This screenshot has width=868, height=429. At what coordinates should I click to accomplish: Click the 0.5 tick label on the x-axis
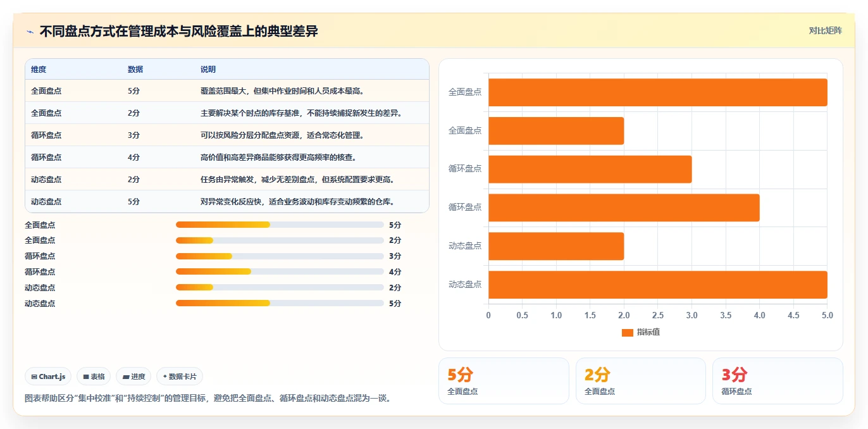523,315
